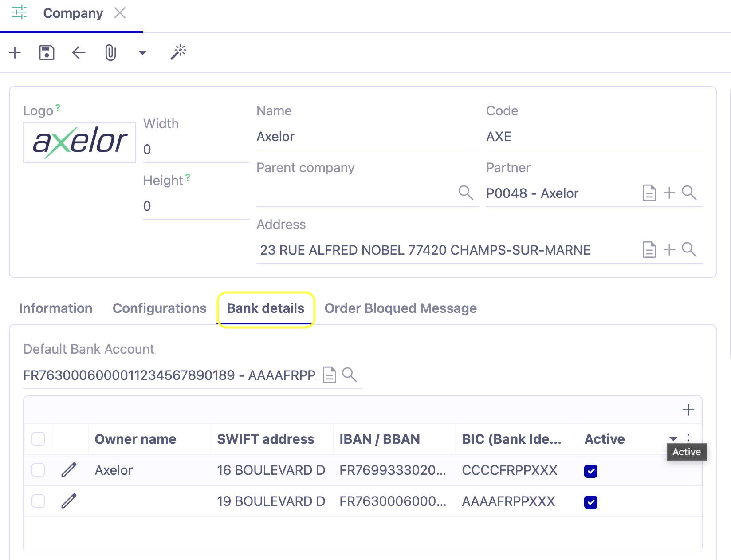The image size is (731, 560).
Task: Edit the Axelor bank details row
Action: pyautogui.click(x=69, y=470)
